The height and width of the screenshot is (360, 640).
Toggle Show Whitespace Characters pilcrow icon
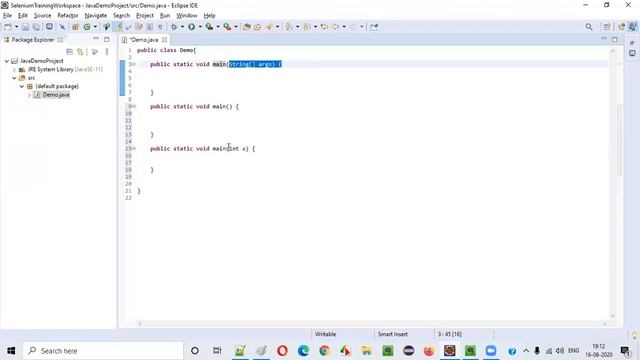click(160, 27)
